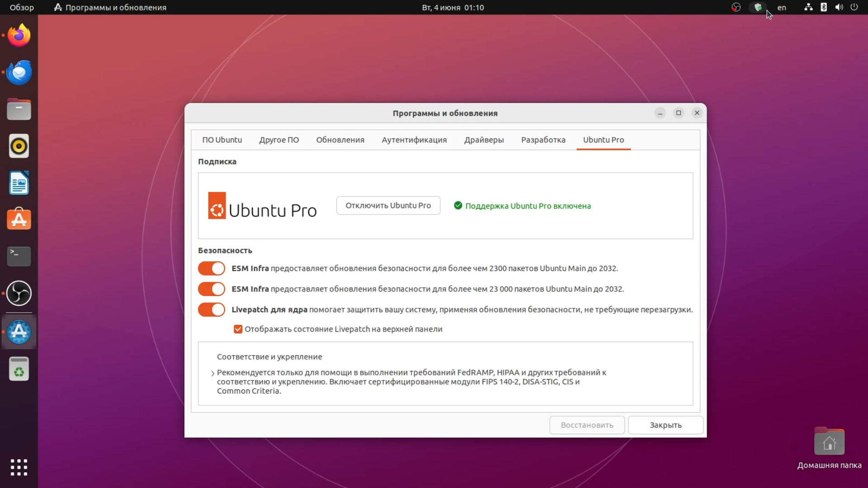This screenshot has width=868, height=488.
Task: Toggle the kernel Livepatch switch
Action: [211, 310]
